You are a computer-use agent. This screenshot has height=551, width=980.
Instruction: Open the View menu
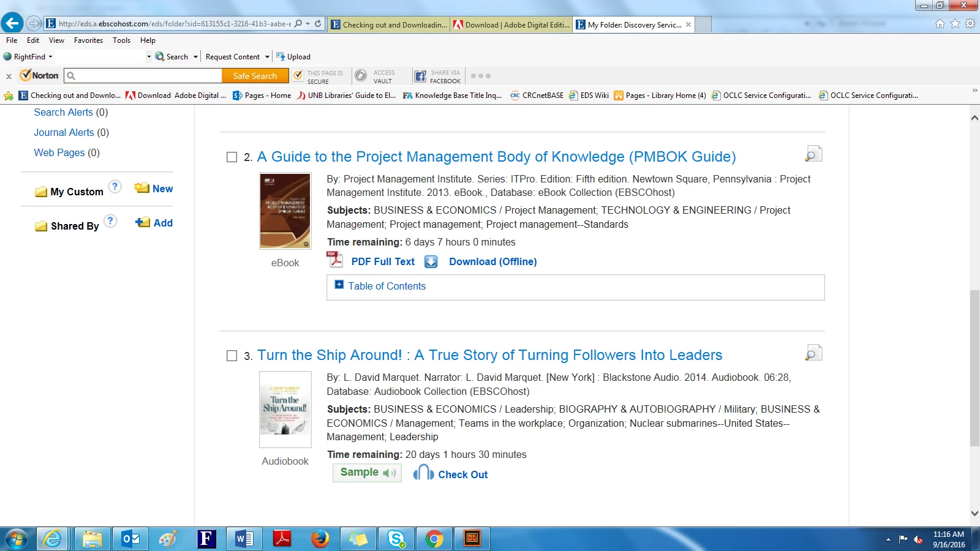pyautogui.click(x=56, y=40)
